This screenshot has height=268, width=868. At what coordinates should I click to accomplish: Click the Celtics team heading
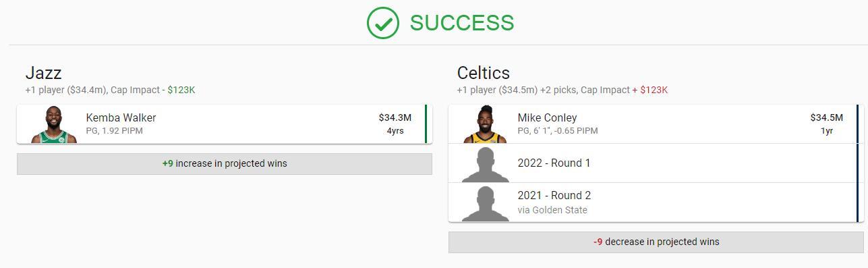[484, 73]
